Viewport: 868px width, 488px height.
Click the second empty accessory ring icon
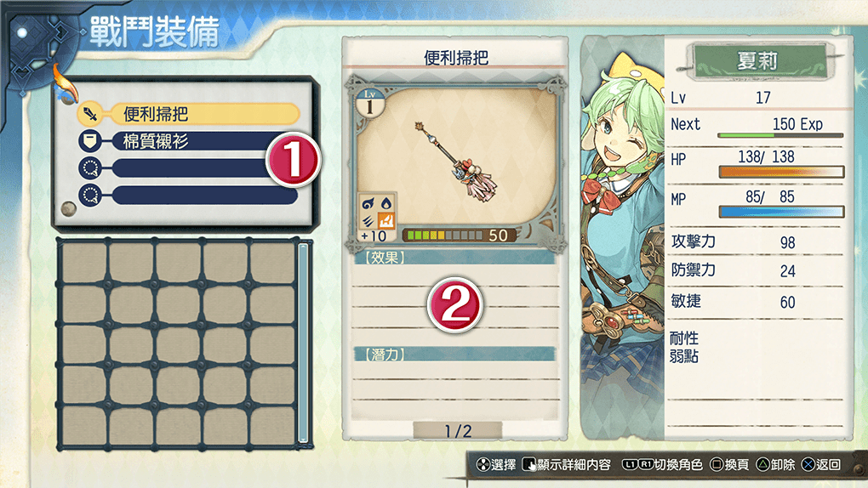click(89, 195)
